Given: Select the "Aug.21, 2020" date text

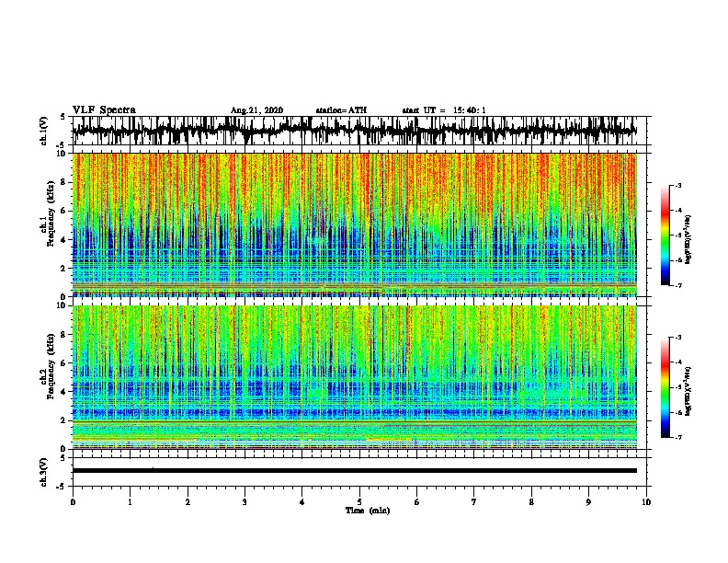Looking at the screenshot, I should tap(256, 110).
